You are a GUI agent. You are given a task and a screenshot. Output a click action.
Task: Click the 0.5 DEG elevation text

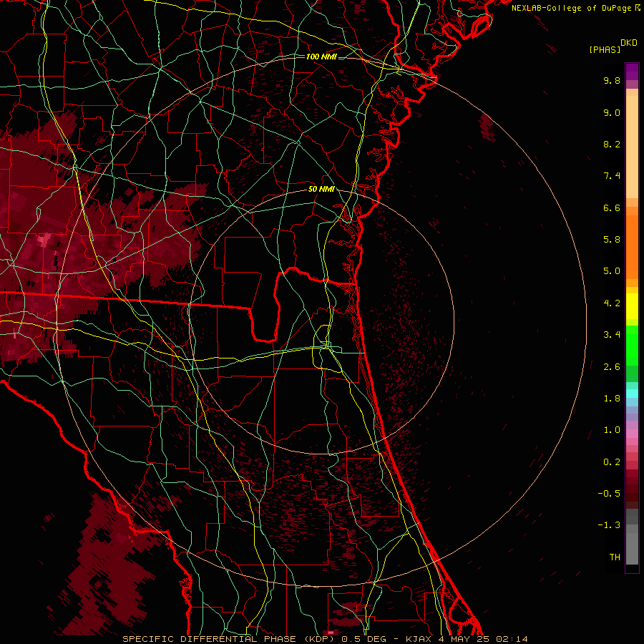point(366,639)
